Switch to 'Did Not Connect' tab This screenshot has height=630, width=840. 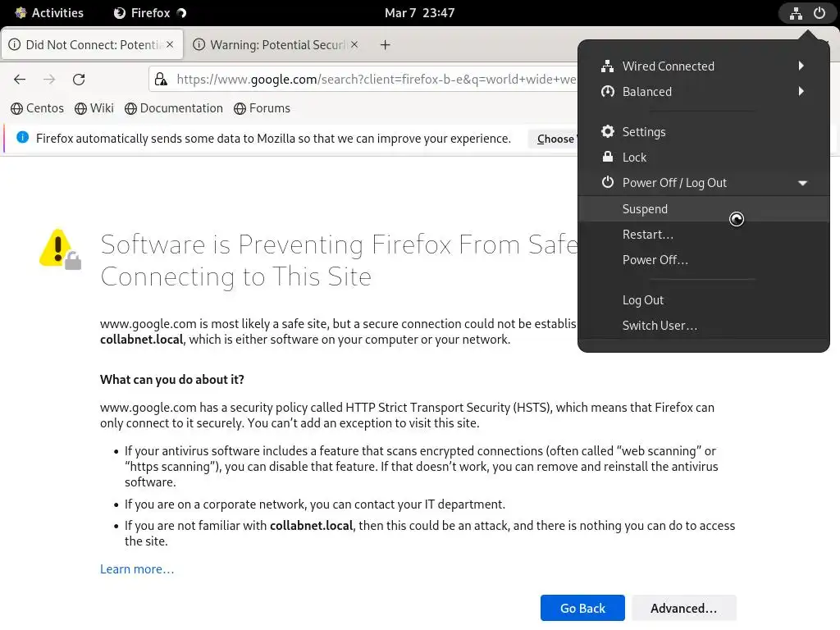click(x=93, y=44)
